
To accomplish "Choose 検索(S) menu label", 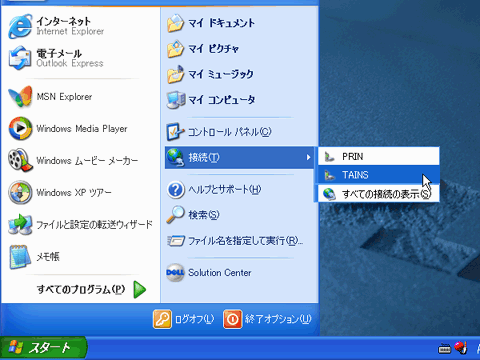I will [204, 215].
